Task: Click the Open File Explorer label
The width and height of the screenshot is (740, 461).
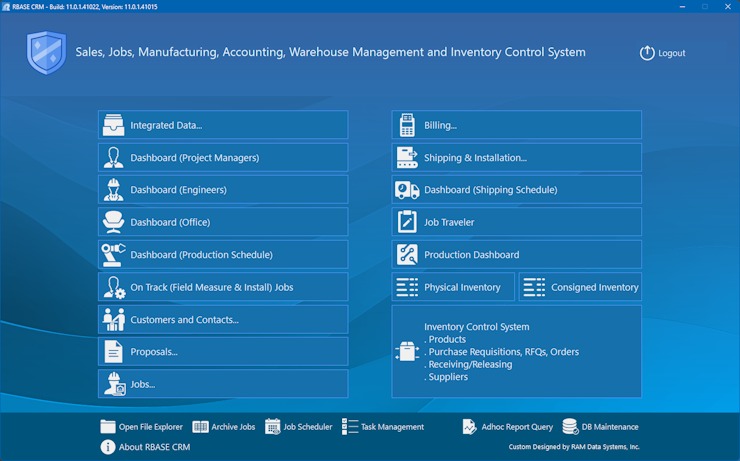Action: (x=151, y=427)
